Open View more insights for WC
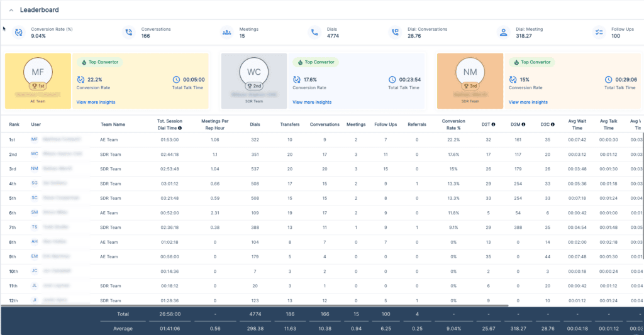 click(312, 102)
